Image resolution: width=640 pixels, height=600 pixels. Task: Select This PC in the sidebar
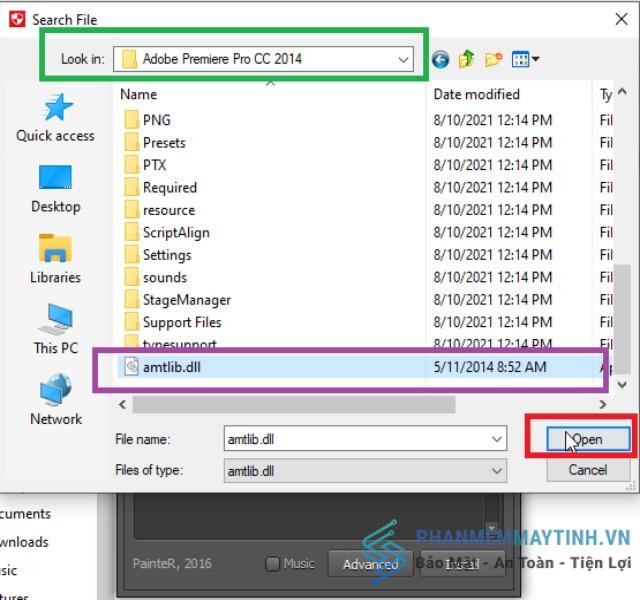(x=56, y=330)
